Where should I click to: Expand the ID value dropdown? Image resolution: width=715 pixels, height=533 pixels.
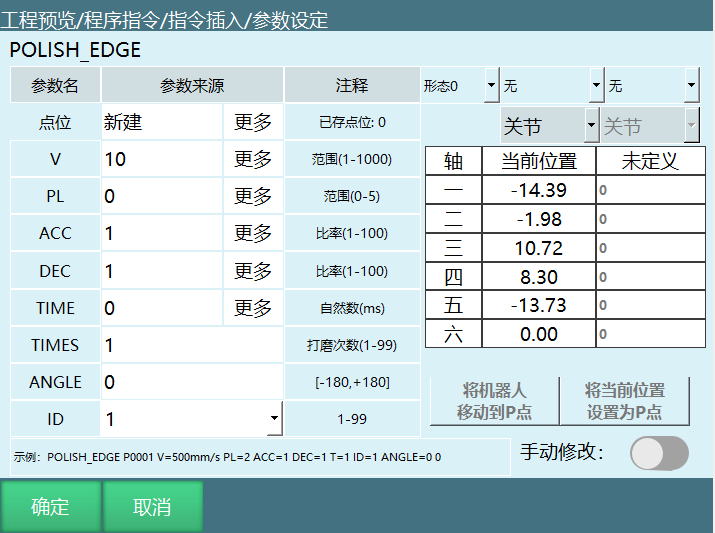(274, 419)
